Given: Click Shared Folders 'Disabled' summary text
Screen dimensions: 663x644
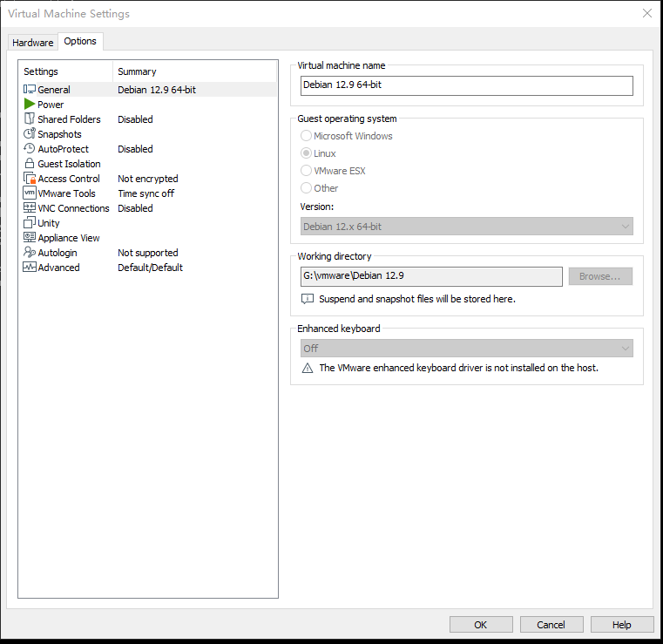Looking at the screenshot, I should pos(135,119).
